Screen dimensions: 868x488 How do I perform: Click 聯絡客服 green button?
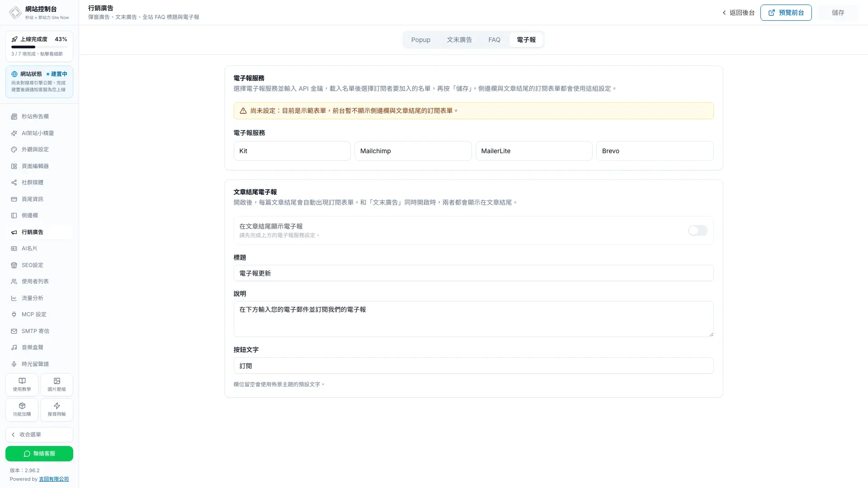click(x=39, y=454)
